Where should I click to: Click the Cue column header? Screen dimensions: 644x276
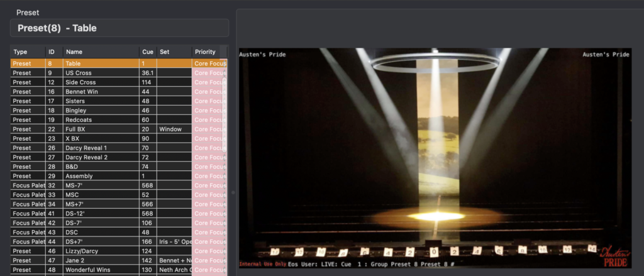click(x=148, y=52)
